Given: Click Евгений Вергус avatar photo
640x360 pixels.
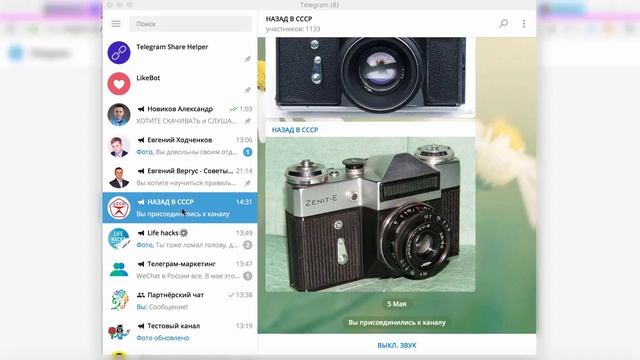Looking at the screenshot, I should (x=119, y=177).
